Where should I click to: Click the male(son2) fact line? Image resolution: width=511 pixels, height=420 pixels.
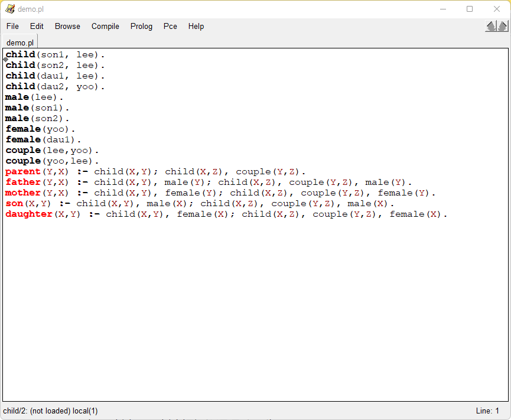37,118
